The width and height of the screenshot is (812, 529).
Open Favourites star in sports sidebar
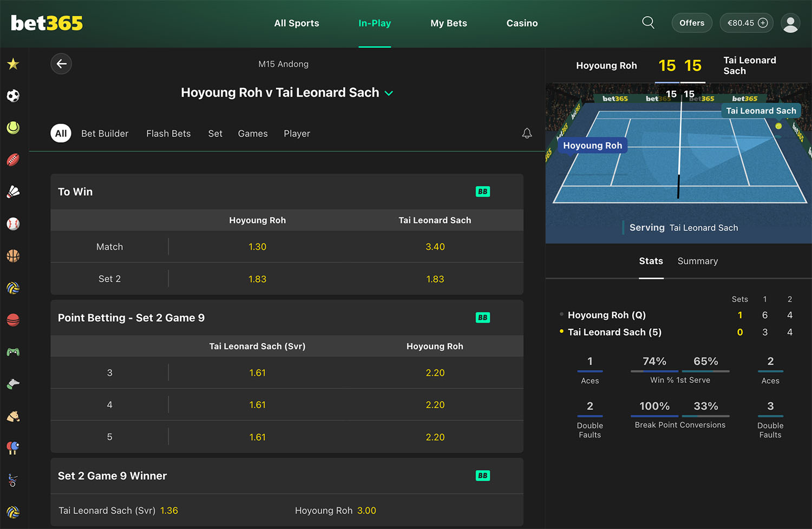(x=13, y=64)
